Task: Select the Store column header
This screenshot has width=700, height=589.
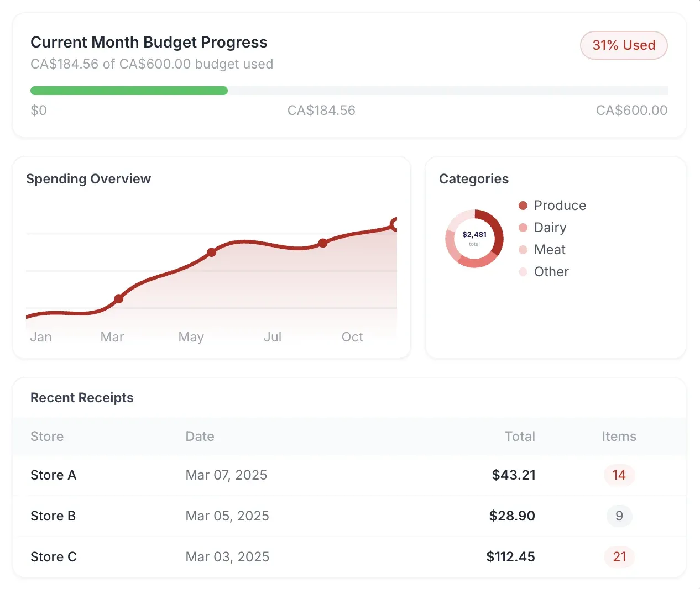Action: (x=47, y=437)
